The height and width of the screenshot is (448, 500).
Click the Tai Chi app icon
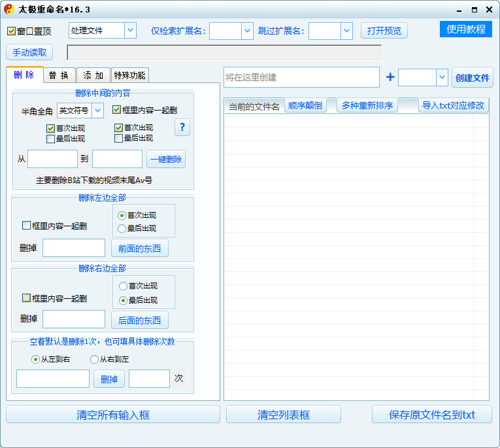(8, 9)
